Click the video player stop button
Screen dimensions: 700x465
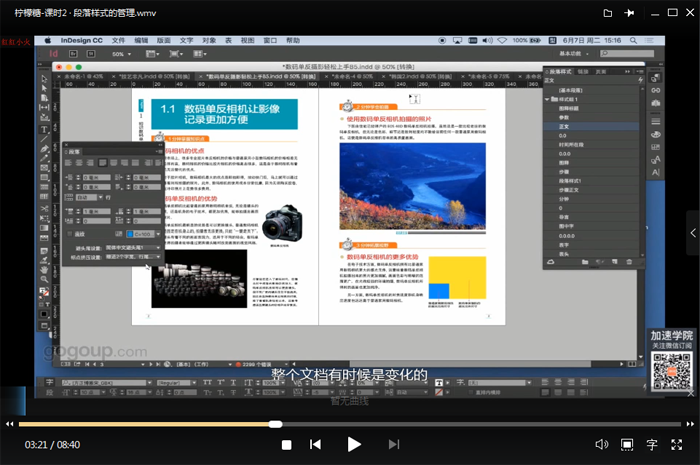coord(286,444)
